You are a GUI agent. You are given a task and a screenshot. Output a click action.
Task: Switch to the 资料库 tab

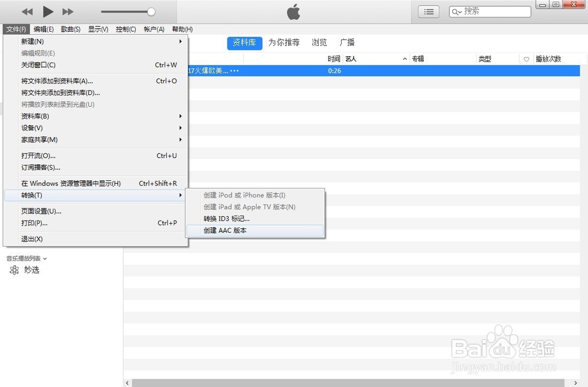pos(245,43)
